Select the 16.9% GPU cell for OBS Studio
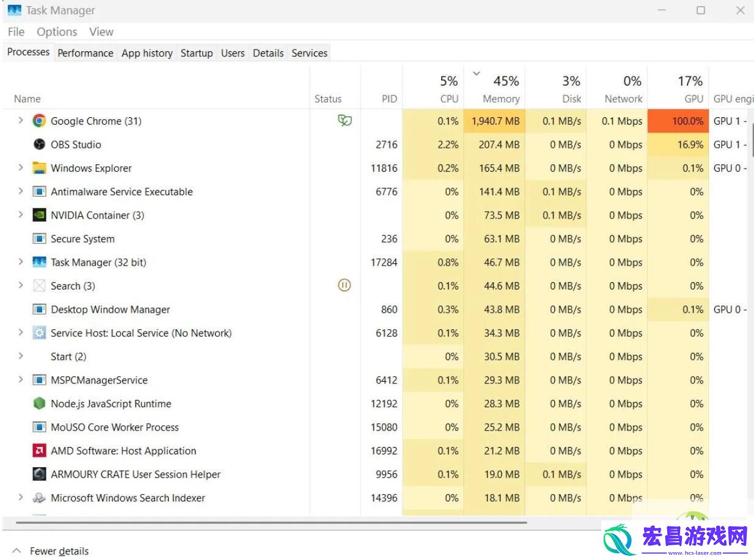The image size is (754, 560). (x=678, y=145)
